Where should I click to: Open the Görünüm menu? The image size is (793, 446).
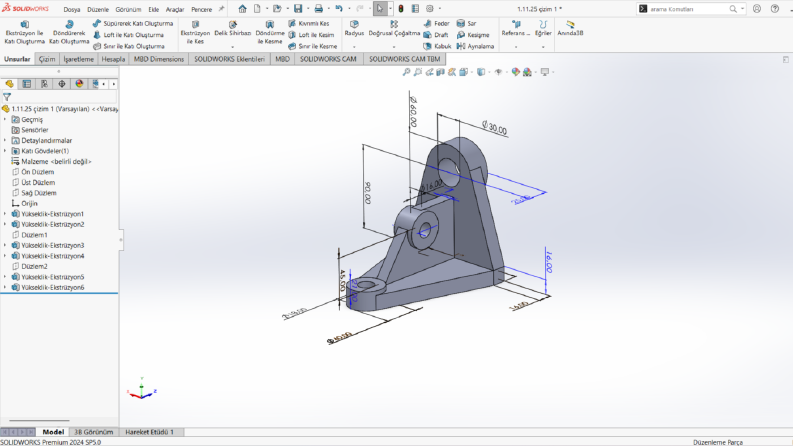pyautogui.click(x=128, y=10)
